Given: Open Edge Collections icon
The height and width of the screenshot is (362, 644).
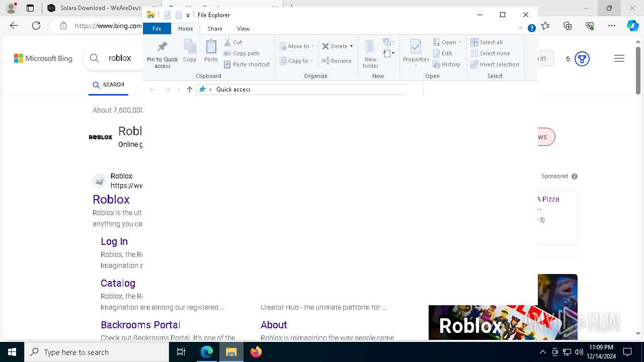Looking at the screenshot, I should (x=568, y=26).
